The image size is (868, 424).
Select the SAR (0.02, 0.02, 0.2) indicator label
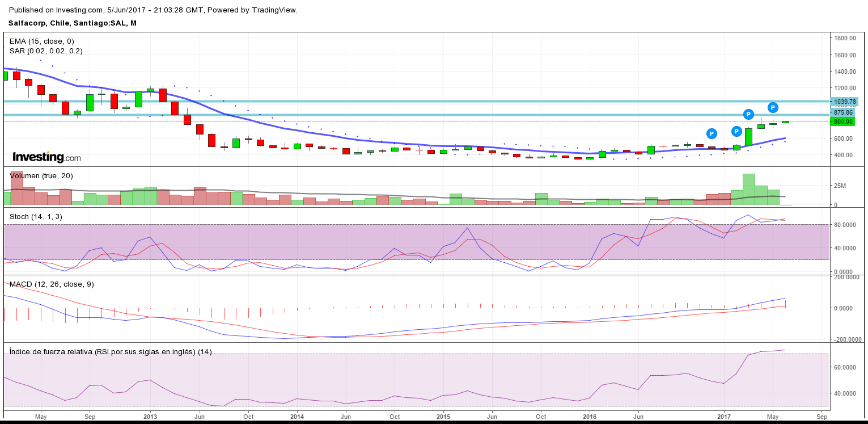tap(46, 51)
